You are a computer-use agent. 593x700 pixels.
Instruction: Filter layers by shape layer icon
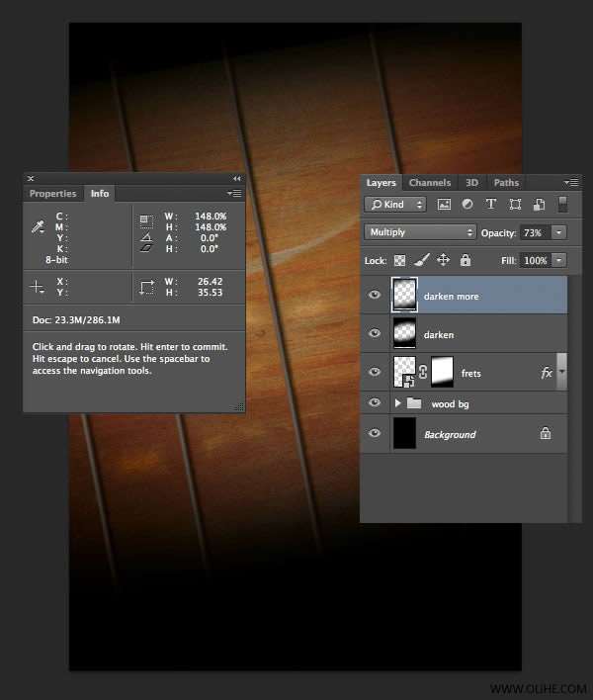[x=515, y=205]
